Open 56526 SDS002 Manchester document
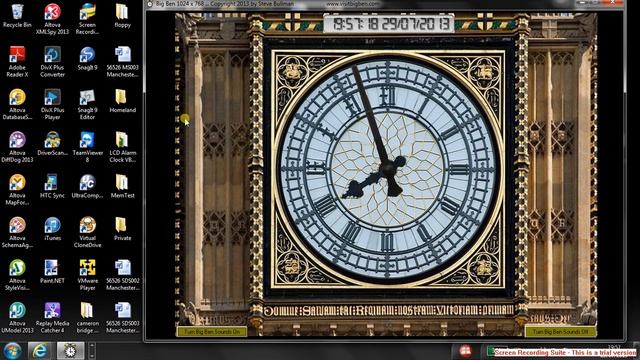This screenshot has width=640, height=360. pos(122,276)
